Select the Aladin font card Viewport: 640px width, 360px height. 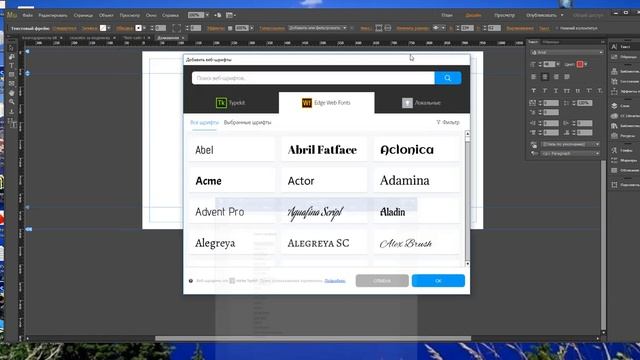416,212
